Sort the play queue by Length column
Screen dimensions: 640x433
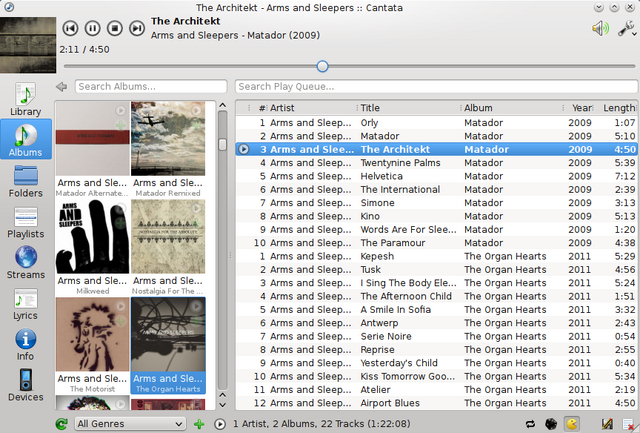(x=616, y=108)
